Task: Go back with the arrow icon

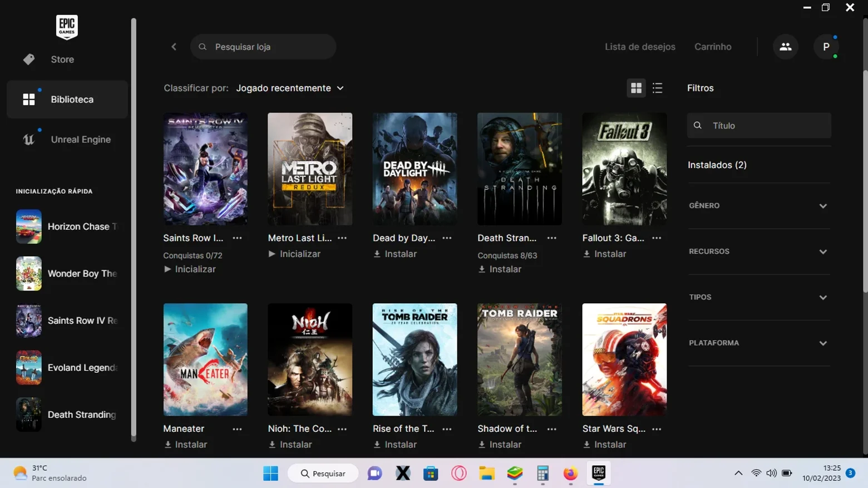Action: [x=174, y=47]
